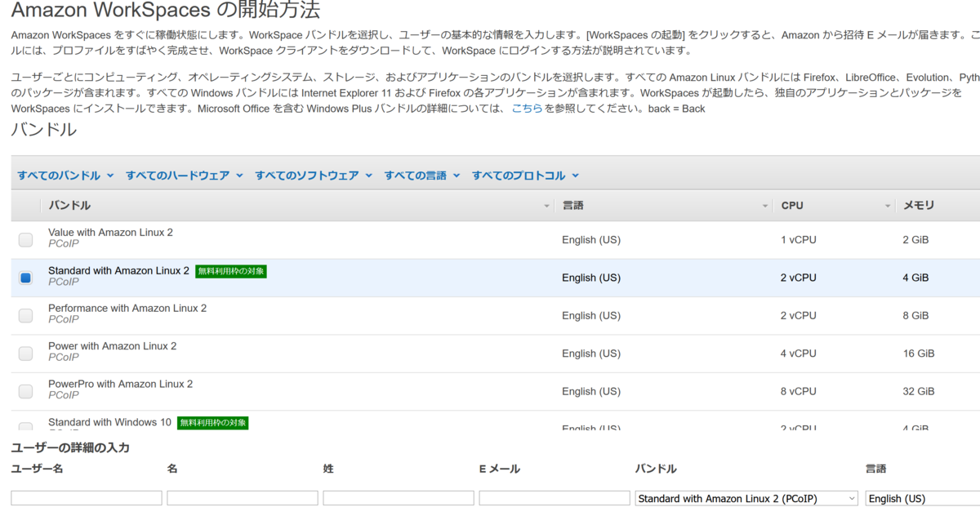The height and width of the screenshot is (516, 980).
Task: Expand the すべてのハードウェア filter
Action: (179, 175)
